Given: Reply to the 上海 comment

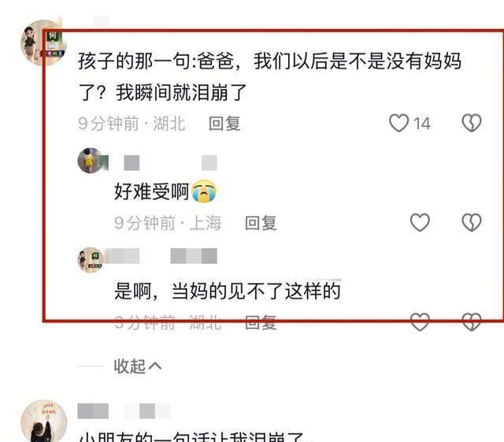Looking at the screenshot, I should pos(261,223).
